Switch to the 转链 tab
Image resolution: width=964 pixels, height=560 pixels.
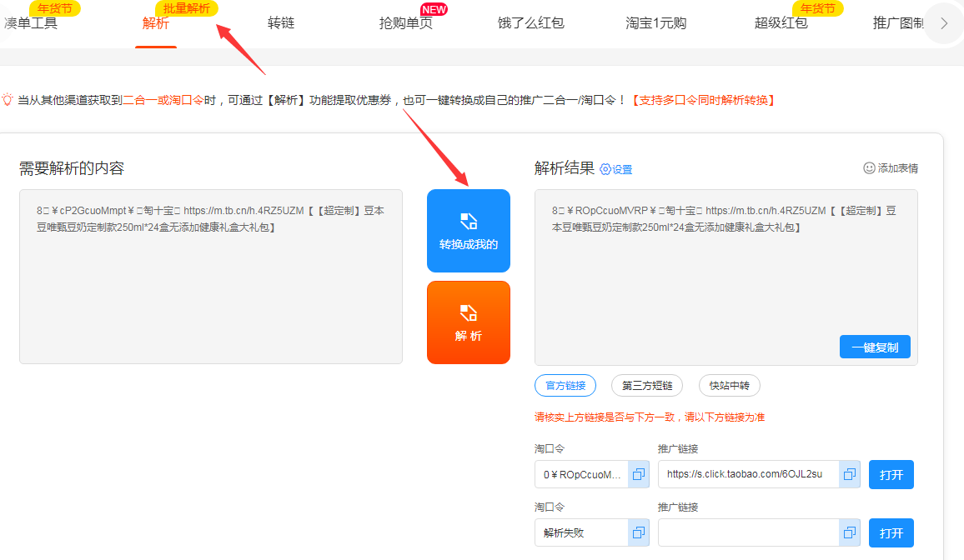(x=281, y=23)
